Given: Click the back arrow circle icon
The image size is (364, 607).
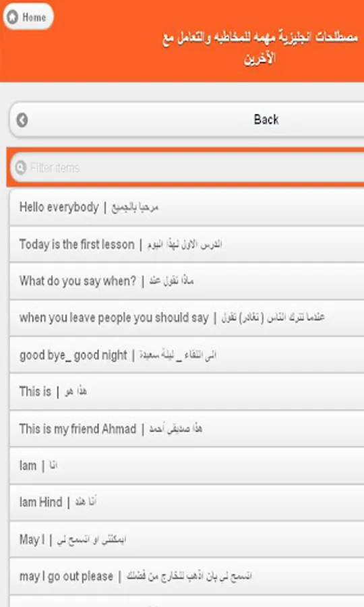Looking at the screenshot, I should point(22,120).
